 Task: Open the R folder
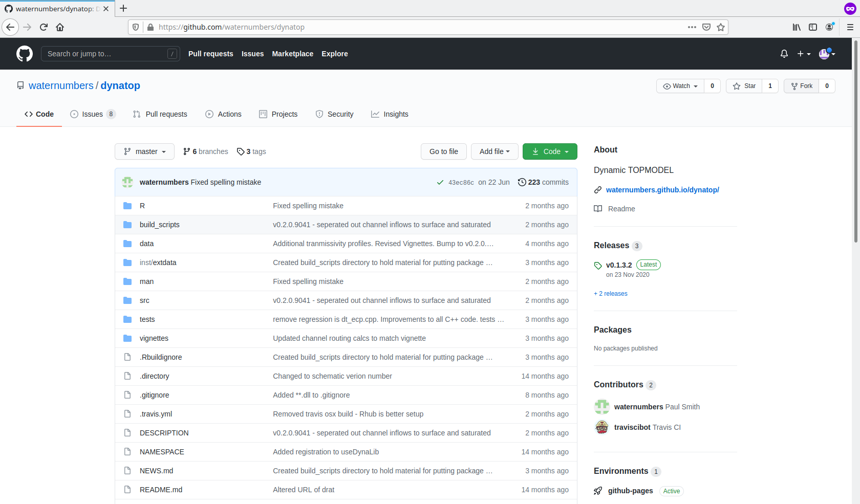142,206
